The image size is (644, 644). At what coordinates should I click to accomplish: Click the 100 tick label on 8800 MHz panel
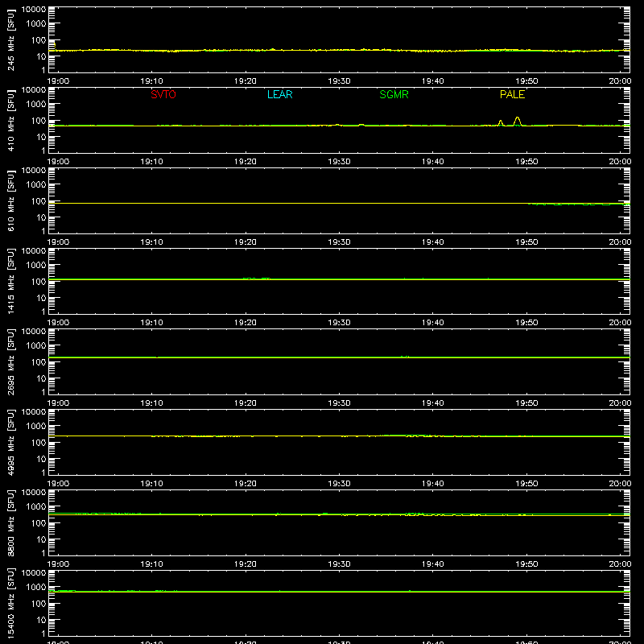coord(39,523)
